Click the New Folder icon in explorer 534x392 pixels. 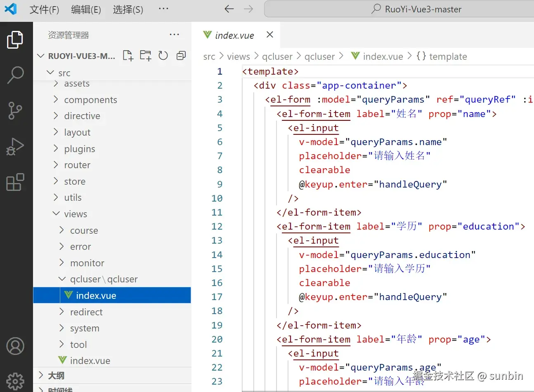point(145,56)
